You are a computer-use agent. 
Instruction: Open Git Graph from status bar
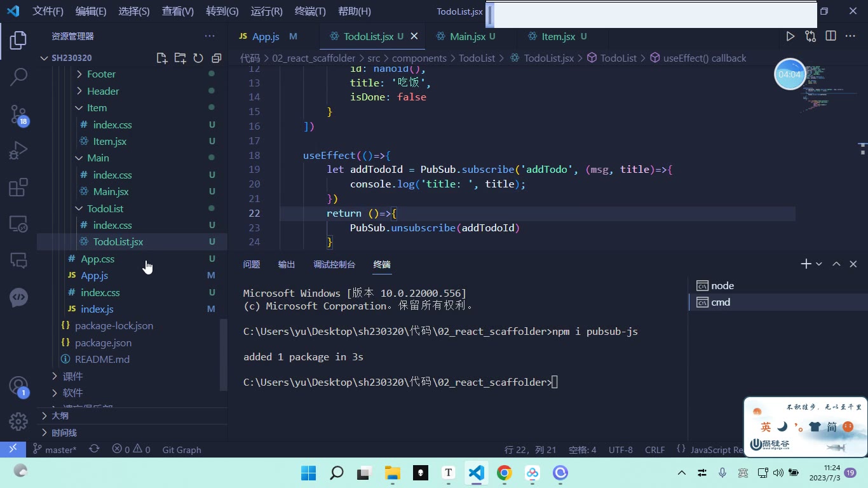tap(182, 449)
